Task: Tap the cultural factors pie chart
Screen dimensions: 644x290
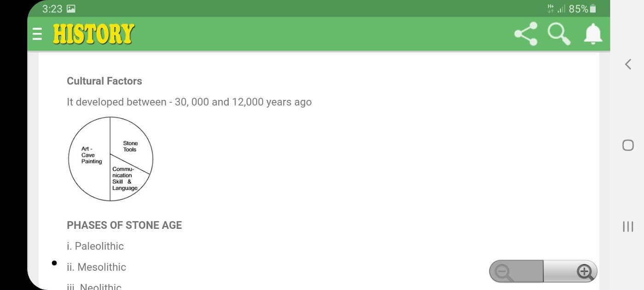Action: click(110, 159)
